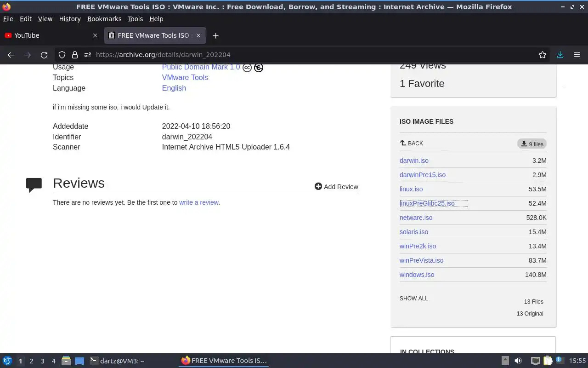
Task: Open the taskbar application menu icon
Action: pyautogui.click(x=7, y=361)
